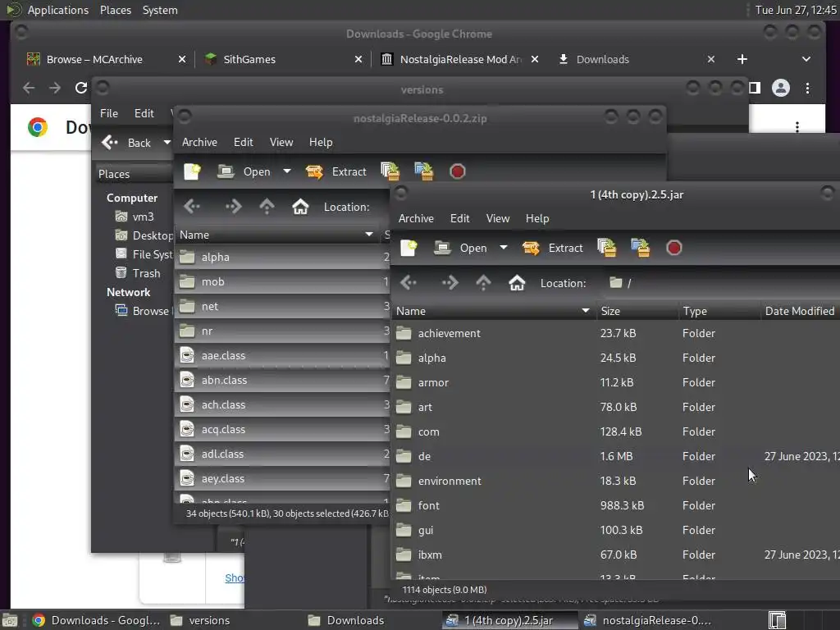Switch to Browse – MCArchive Chrome tab
The image size is (840, 630).
pos(95,59)
